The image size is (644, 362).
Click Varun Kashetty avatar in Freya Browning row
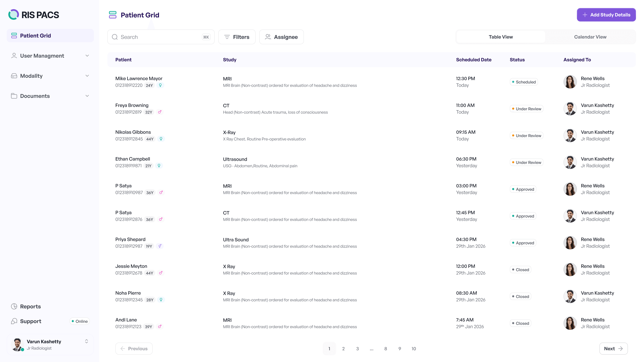[x=570, y=109]
